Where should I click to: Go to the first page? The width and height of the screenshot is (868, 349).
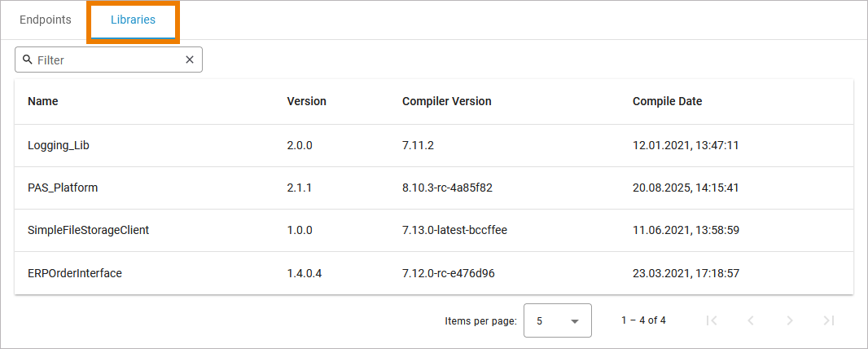click(x=712, y=320)
